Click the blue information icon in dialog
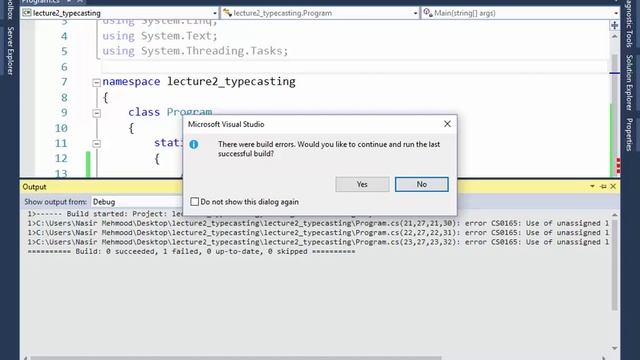The width and height of the screenshot is (640, 360). coord(194,144)
